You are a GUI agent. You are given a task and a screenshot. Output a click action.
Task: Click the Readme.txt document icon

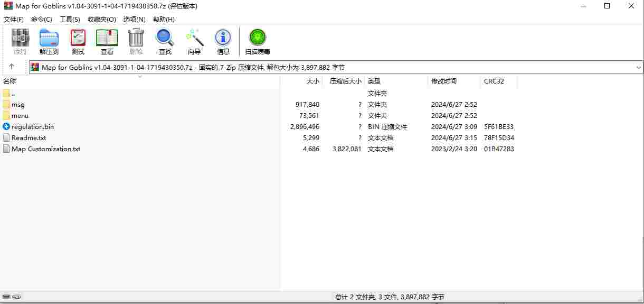pyautogui.click(x=6, y=137)
